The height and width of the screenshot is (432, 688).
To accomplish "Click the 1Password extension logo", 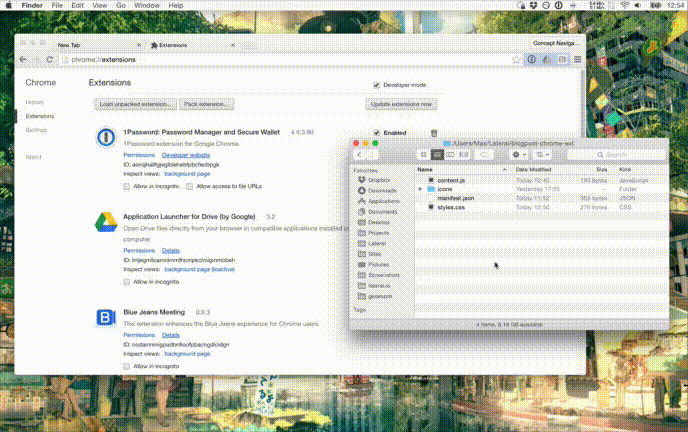I will pyautogui.click(x=106, y=137).
